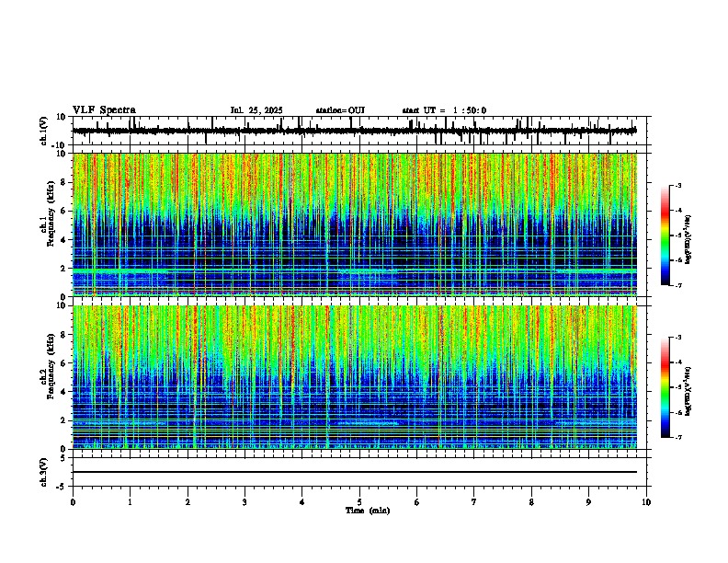The height and width of the screenshot is (563, 728).
Task: Select the "station=OUJ" header label
Action: pos(340,110)
